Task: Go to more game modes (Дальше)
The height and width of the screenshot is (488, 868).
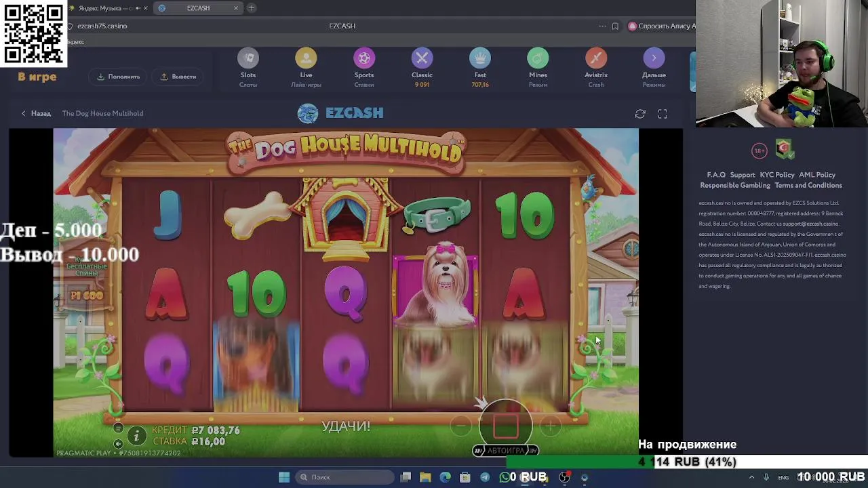Action: tap(654, 58)
